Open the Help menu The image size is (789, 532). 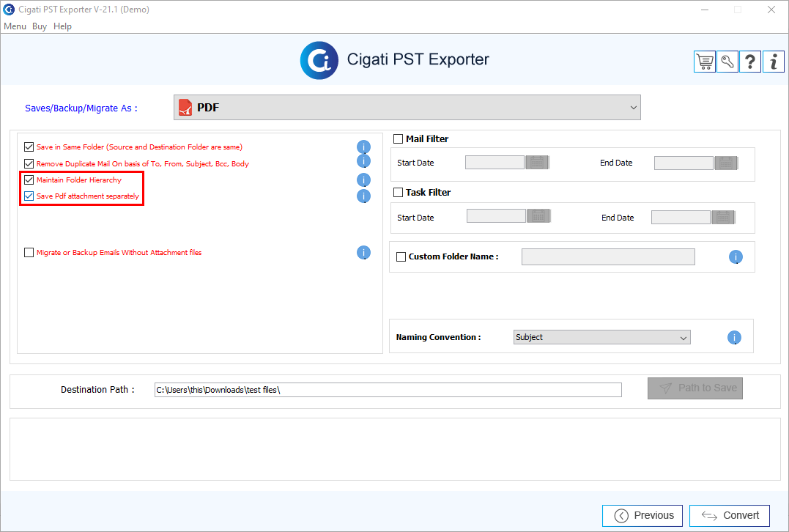(x=62, y=26)
